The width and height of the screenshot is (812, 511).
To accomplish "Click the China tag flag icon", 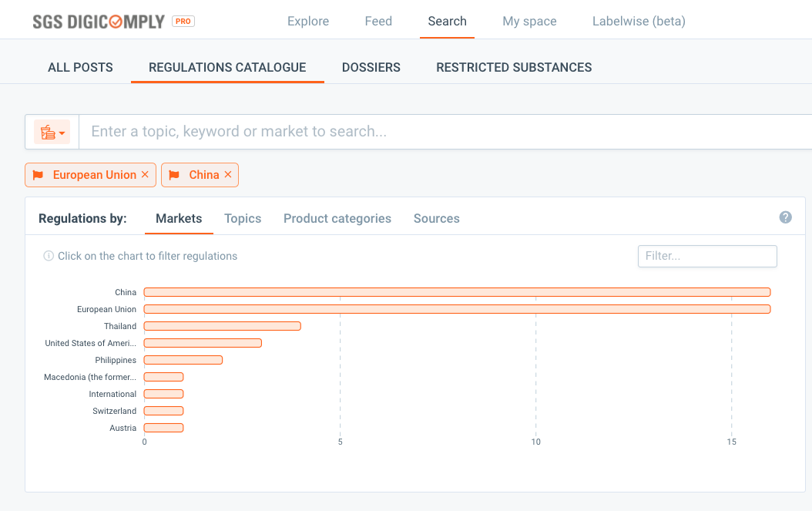I will click(x=175, y=175).
